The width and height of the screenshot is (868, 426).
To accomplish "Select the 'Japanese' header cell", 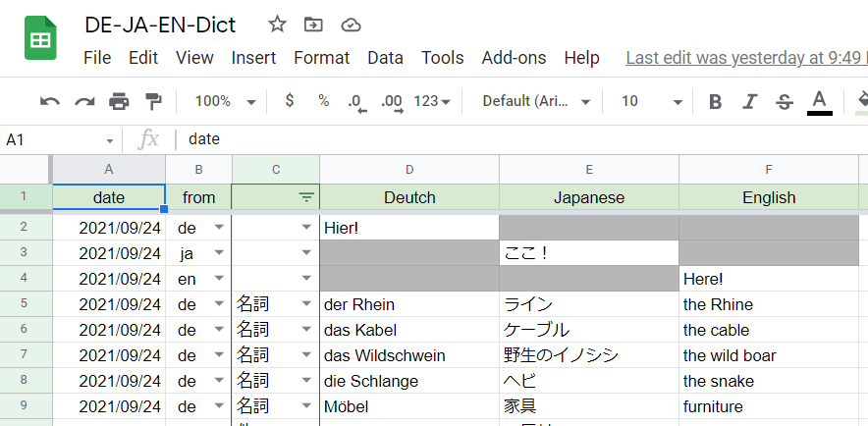I will pos(589,197).
